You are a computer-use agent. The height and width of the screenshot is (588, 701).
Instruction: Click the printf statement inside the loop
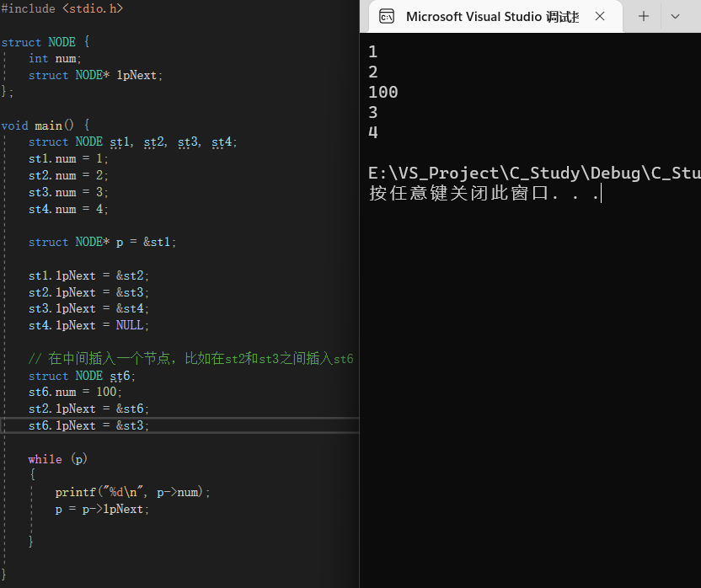point(132,492)
